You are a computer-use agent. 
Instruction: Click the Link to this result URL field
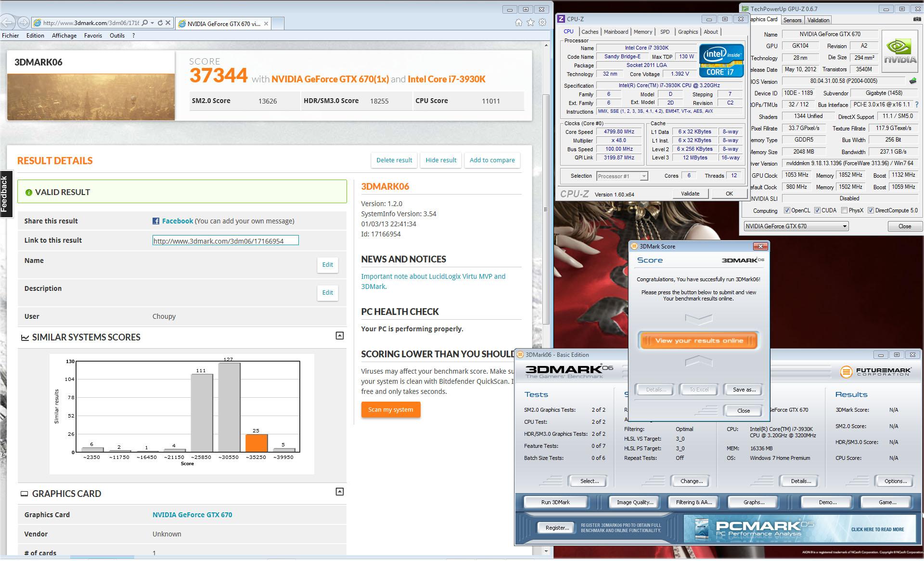tap(225, 240)
